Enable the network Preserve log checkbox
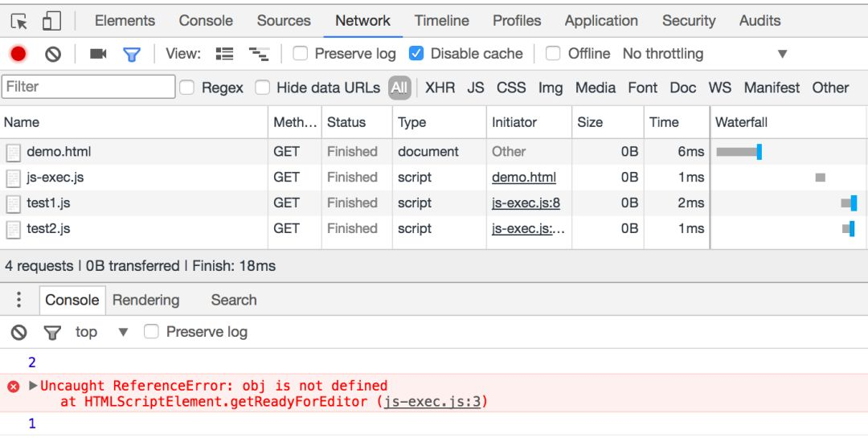Viewport: 868px width, 438px height. click(x=300, y=53)
